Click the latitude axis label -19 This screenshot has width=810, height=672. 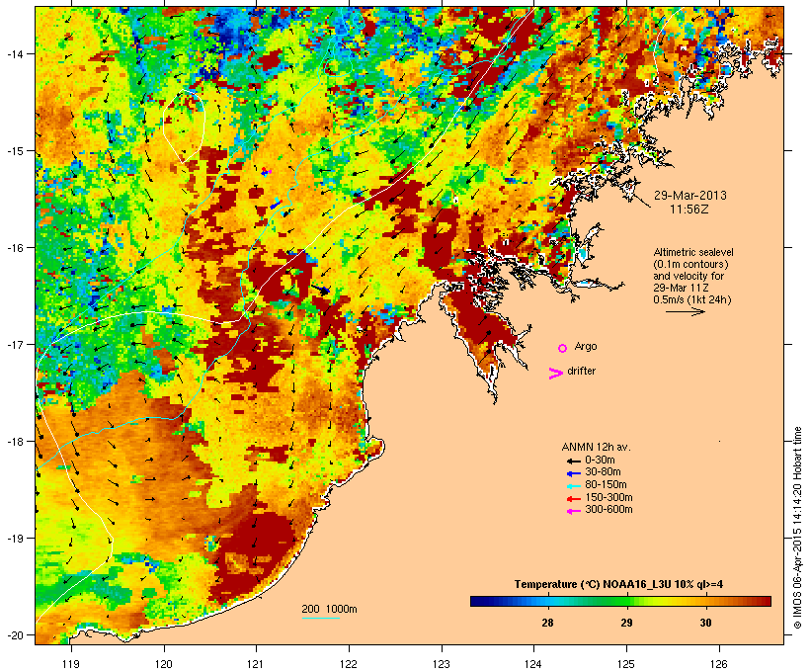(14, 539)
